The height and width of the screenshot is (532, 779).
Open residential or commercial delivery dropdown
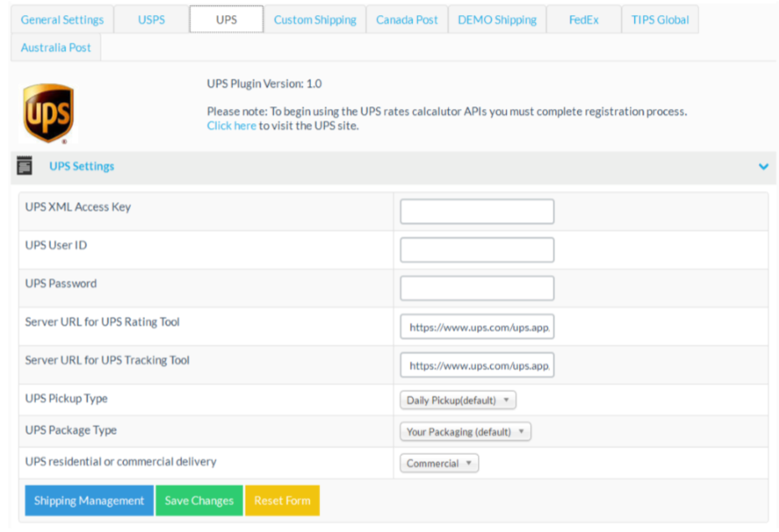[439, 463]
